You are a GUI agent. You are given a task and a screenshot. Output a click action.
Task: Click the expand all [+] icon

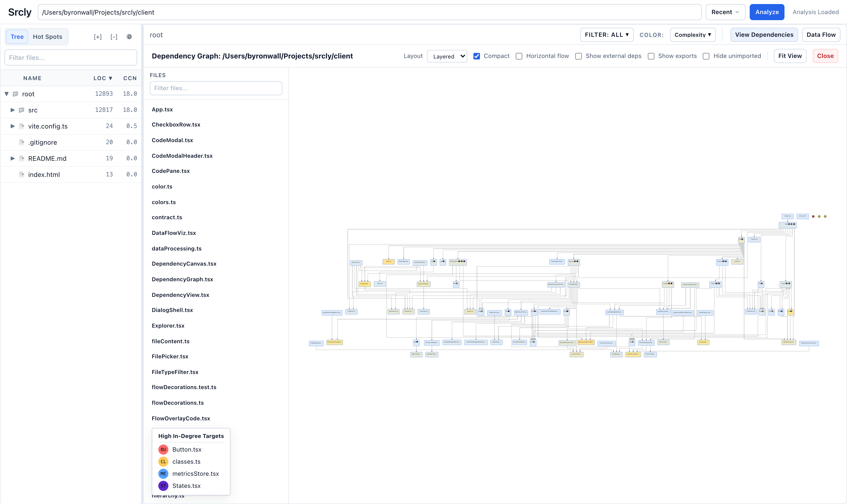click(x=98, y=37)
